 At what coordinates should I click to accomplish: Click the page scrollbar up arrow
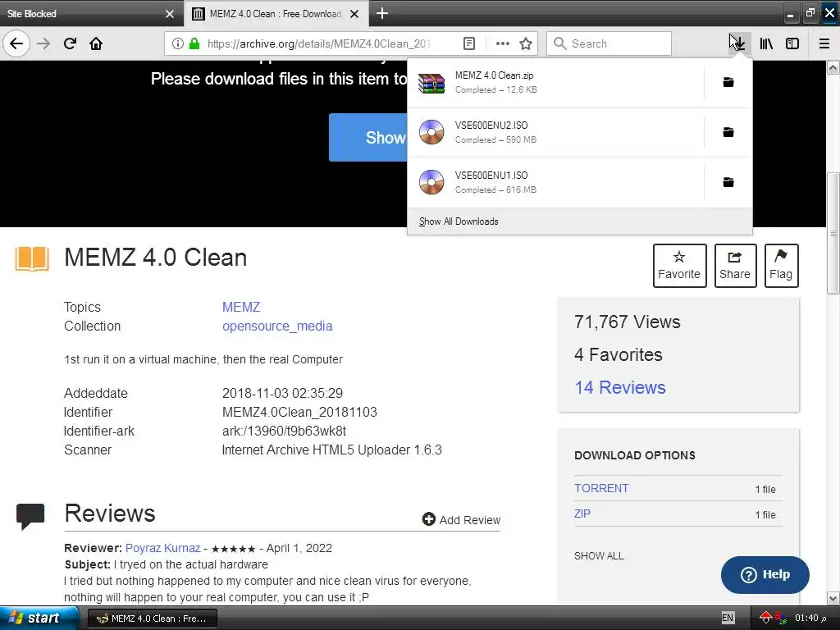pos(833,67)
